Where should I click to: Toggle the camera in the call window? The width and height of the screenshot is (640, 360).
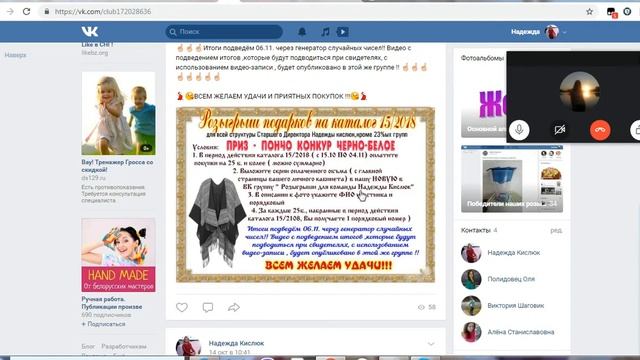coord(560,130)
